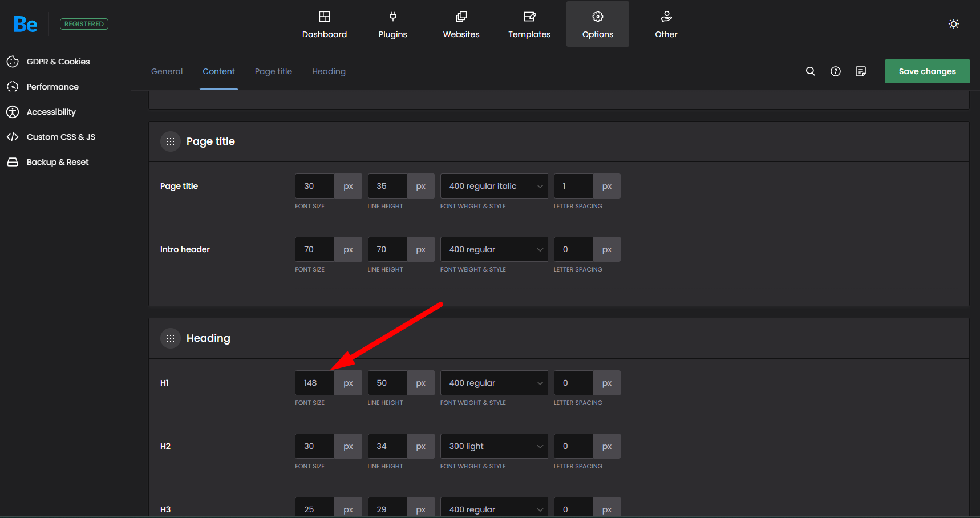Viewport: 980px width, 518px height.
Task: Click the H1 font size input field
Action: point(314,383)
